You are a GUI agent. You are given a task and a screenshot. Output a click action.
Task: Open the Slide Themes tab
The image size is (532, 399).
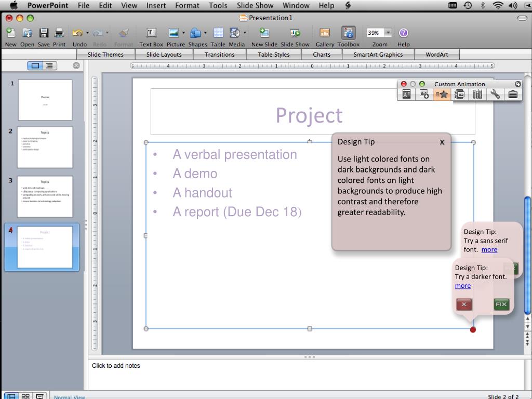(x=105, y=54)
